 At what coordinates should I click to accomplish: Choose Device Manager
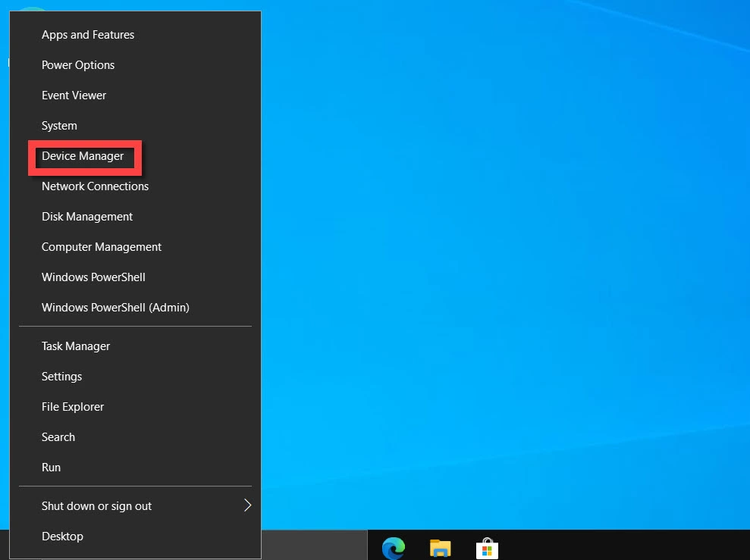coord(135,156)
